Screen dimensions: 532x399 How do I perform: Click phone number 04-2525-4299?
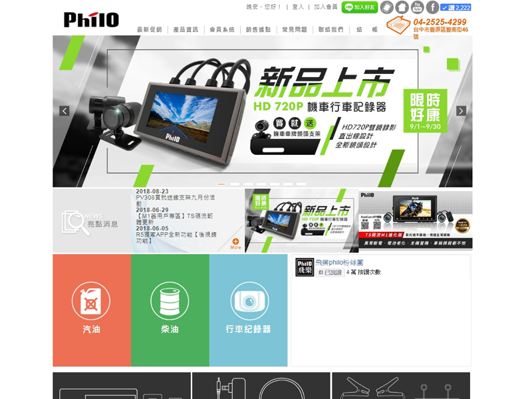440,22
